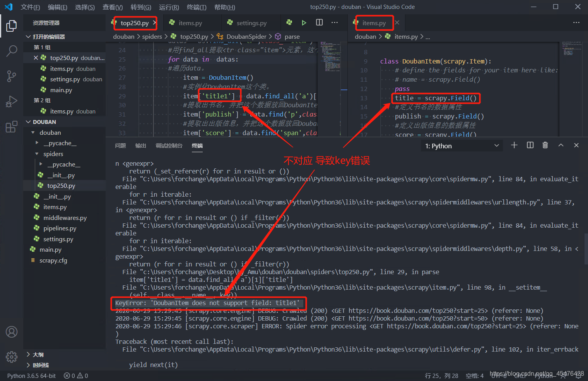Open the 查看(V) menu

(113, 7)
